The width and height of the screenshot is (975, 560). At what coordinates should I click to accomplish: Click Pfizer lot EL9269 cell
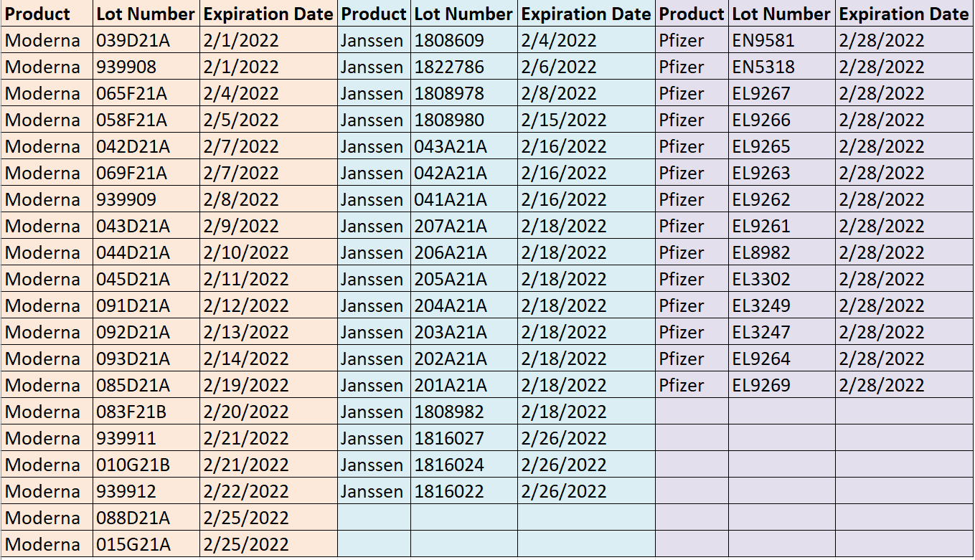tap(782, 386)
